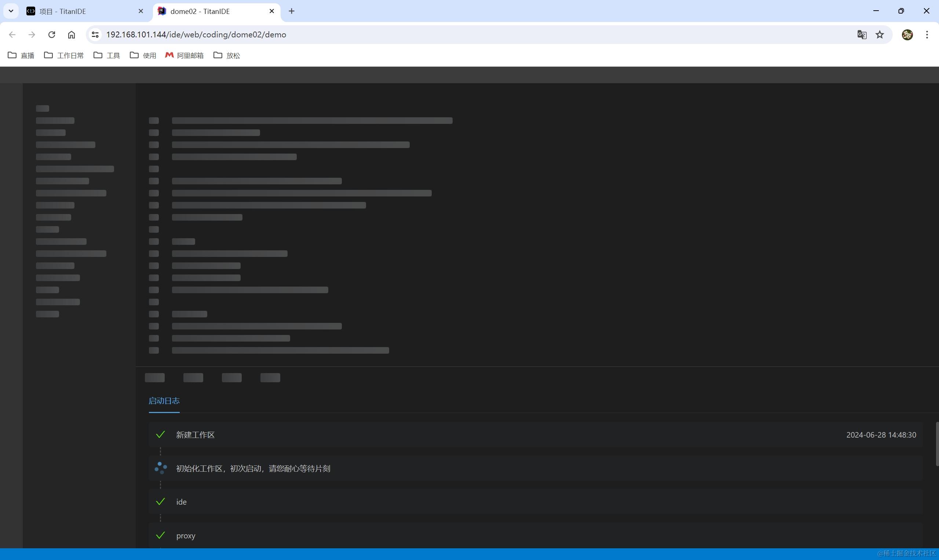Close the dome02 - TitanIDE tab
Image resolution: width=939 pixels, height=560 pixels.
click(x=272, y=11)
